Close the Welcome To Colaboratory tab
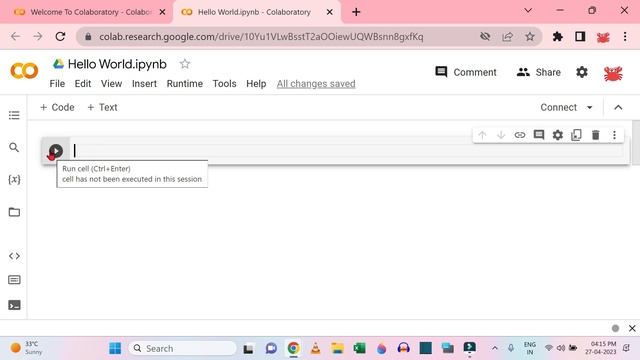640x360 pixels. [162, 12]
